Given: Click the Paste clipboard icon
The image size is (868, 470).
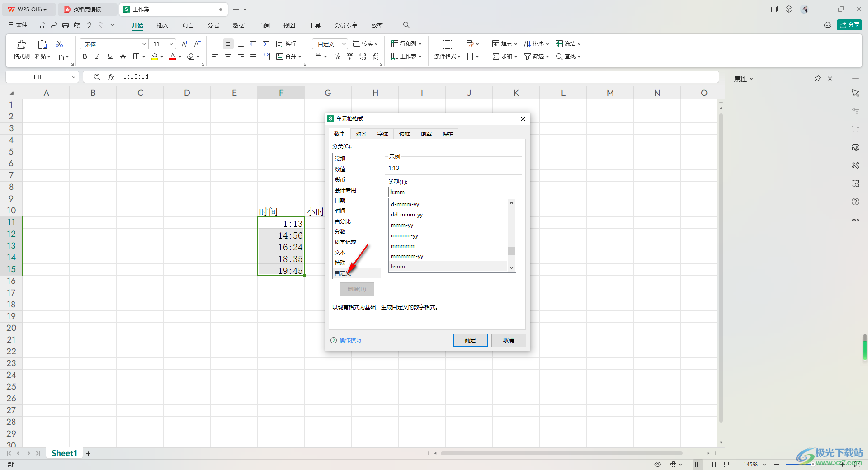Looking at the screenshot, I should [x=42, y=44].
